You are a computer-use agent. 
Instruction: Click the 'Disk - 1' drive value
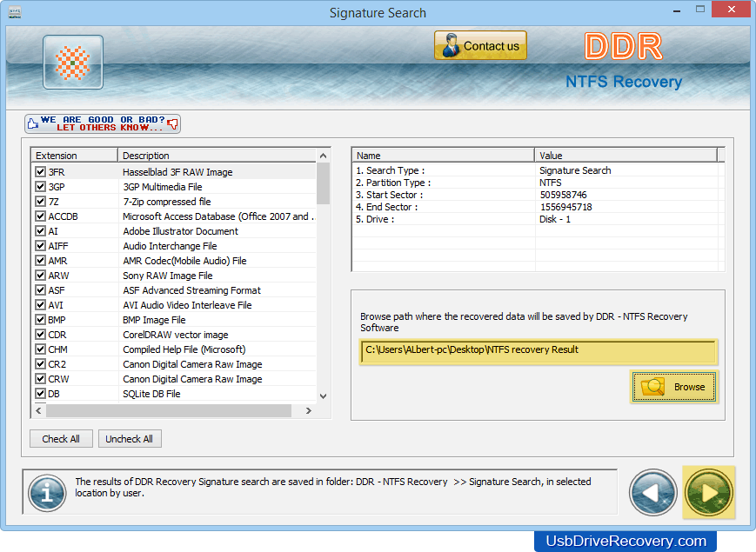coord(555,219)
